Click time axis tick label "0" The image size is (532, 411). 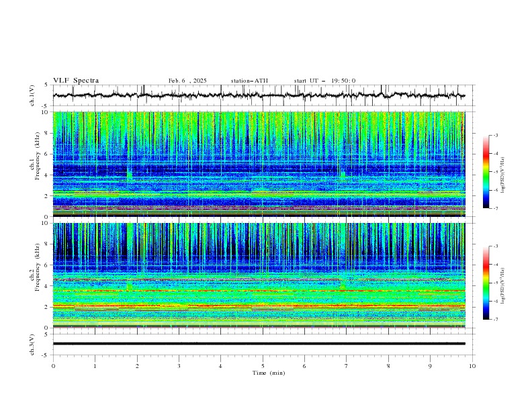pos(53,366)
